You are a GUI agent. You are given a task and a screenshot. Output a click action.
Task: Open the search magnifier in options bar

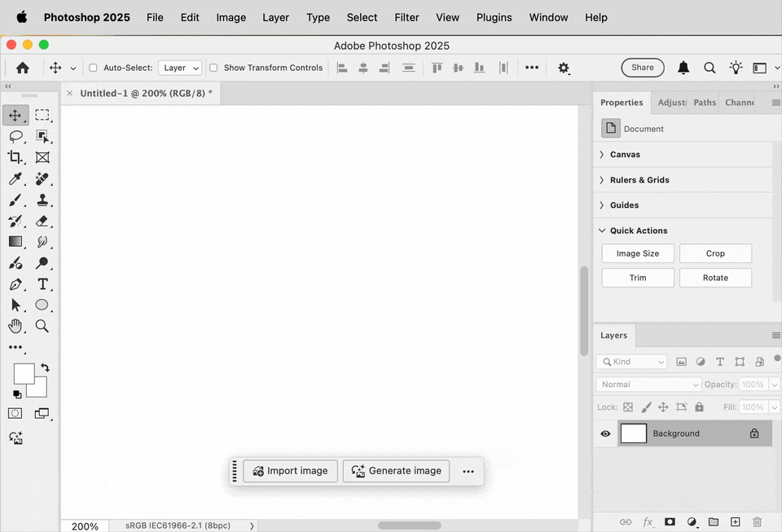[710, 68]
